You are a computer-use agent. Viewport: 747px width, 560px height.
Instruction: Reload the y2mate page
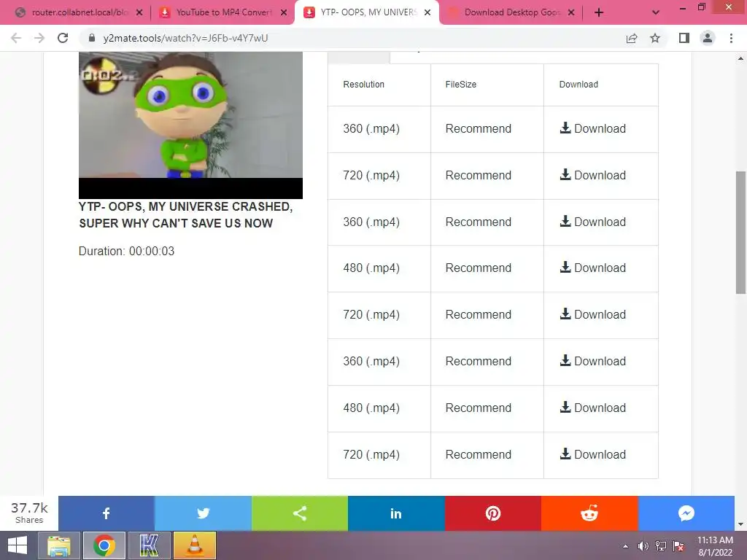click(63, 38)
